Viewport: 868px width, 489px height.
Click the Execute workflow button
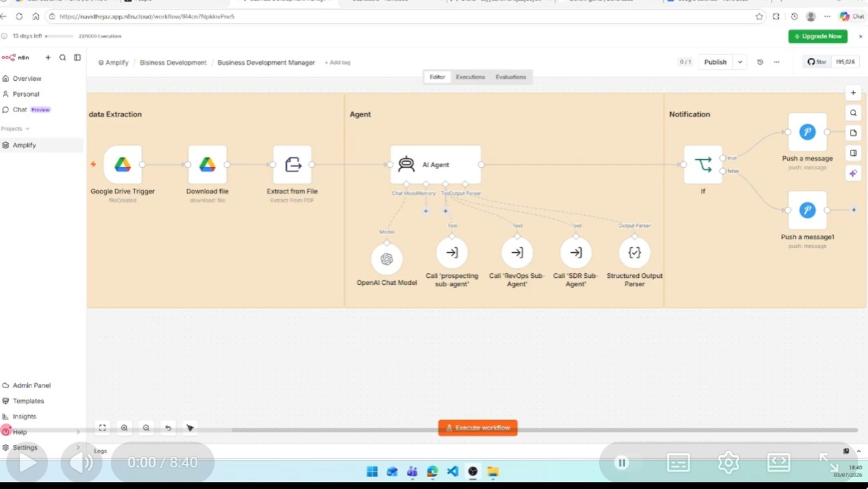click(x=478, y=428)
